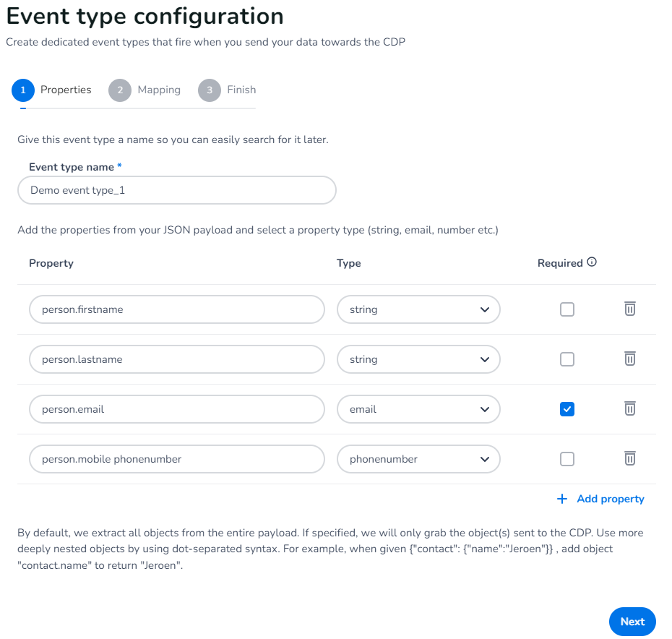Change type dropdown for person.lastname

click(418, 359)
